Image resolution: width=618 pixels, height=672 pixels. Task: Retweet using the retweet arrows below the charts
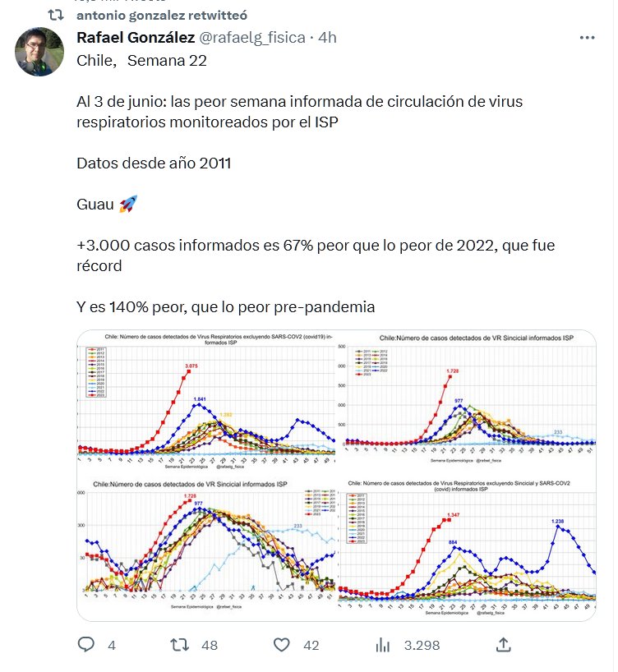(x=179, y=645)
